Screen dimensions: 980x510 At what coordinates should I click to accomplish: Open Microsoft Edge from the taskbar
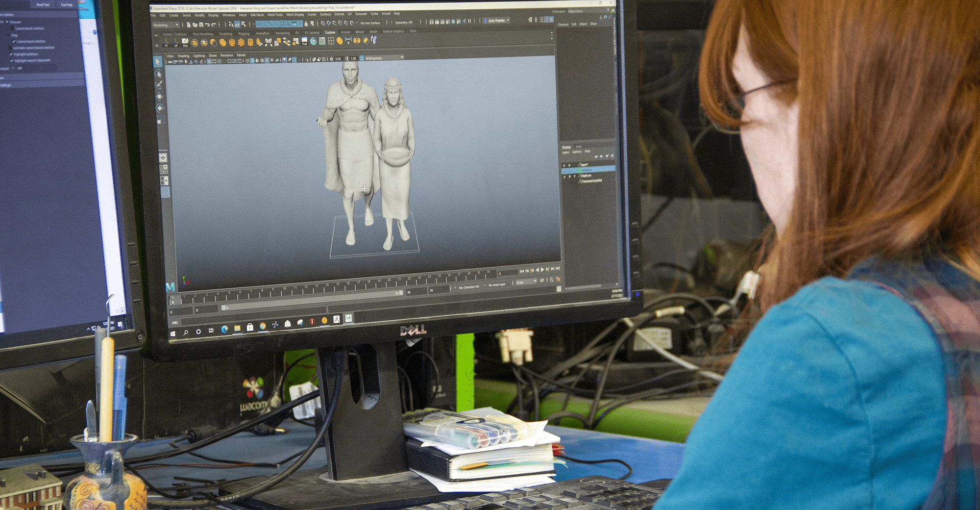click(x=224, y=329)
